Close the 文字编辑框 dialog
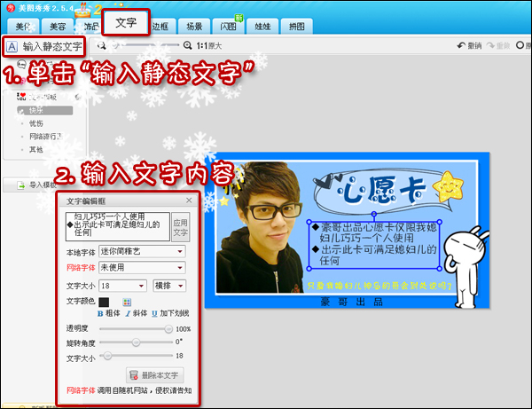The image size is (532, 409). pos(189,201)
